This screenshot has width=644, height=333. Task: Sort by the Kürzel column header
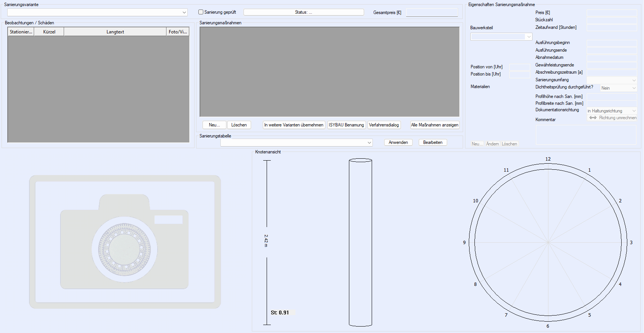coord(49,32)
